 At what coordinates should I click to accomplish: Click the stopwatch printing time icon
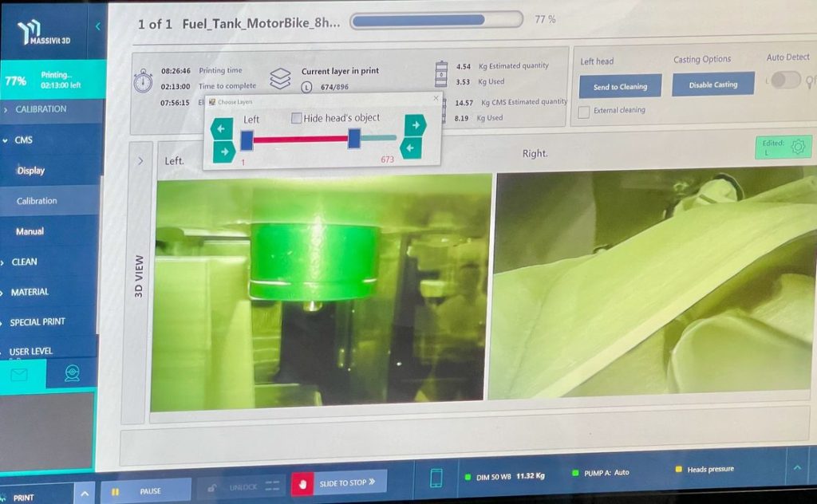(x=143, y=80)
